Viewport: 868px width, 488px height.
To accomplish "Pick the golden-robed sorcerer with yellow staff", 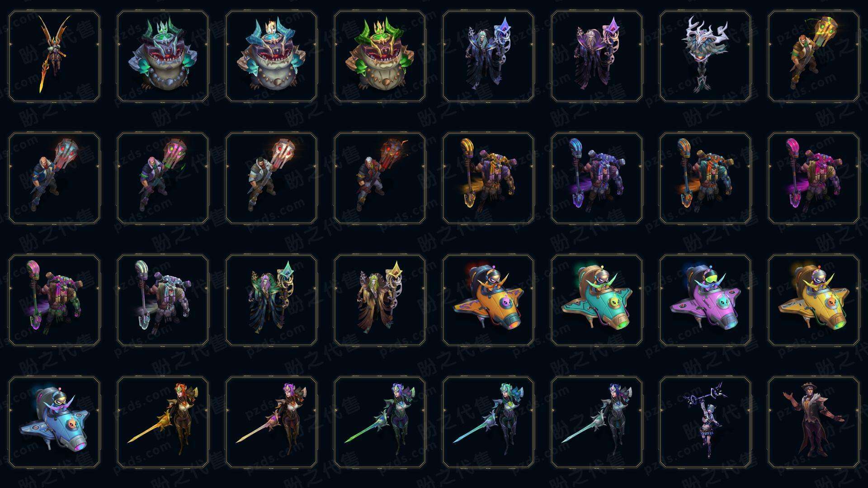I will (x=380, y=300).
